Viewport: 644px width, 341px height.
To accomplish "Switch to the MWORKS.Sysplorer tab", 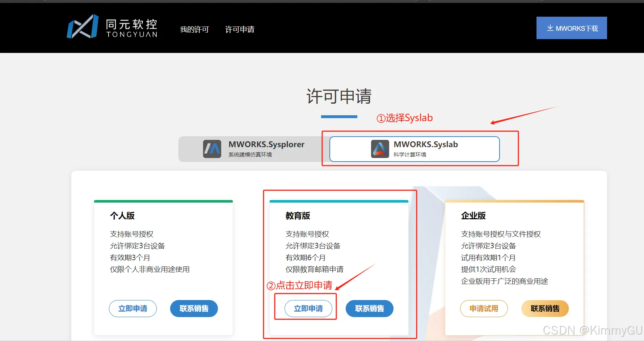I will click(x=253, y=149).
